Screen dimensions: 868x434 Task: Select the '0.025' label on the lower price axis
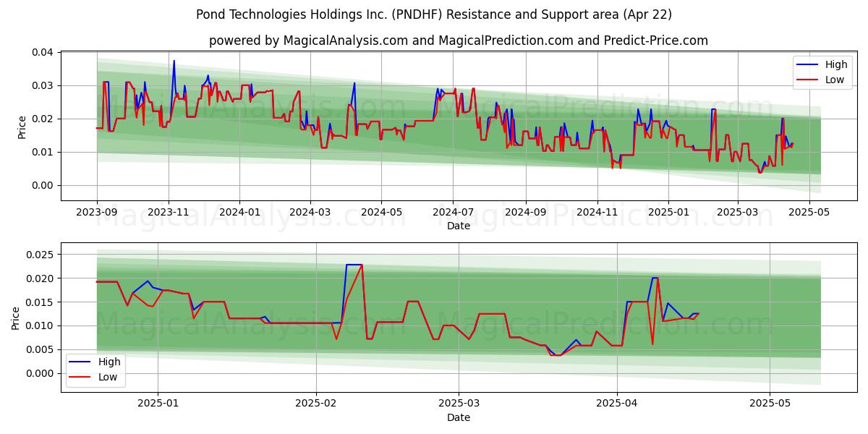click(41, 255)
